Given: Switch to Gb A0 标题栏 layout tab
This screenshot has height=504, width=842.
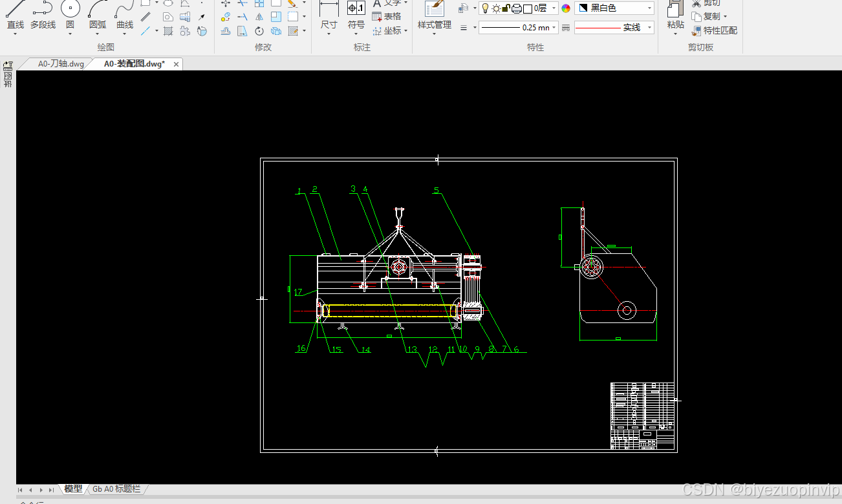Looking at the screenshot, I should pos(116,489).
